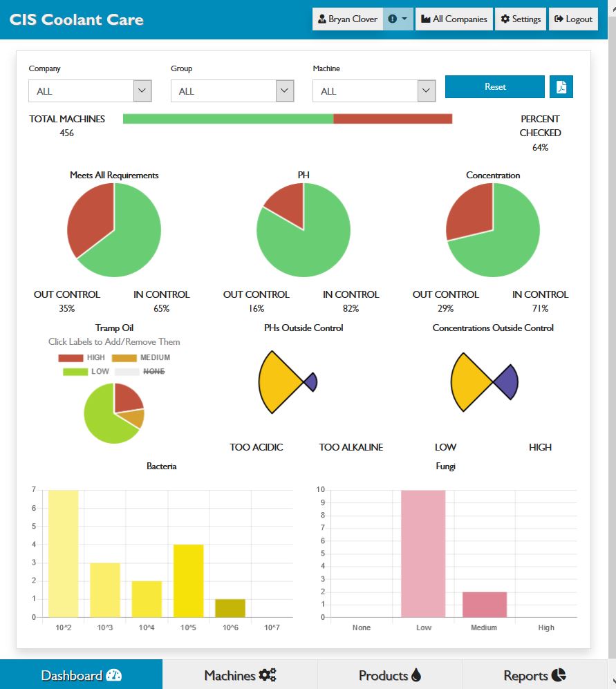Screen dimensions: 616x689
Task: Toggle the HIGH tramp oil legend label
Action: click(82, 358)
